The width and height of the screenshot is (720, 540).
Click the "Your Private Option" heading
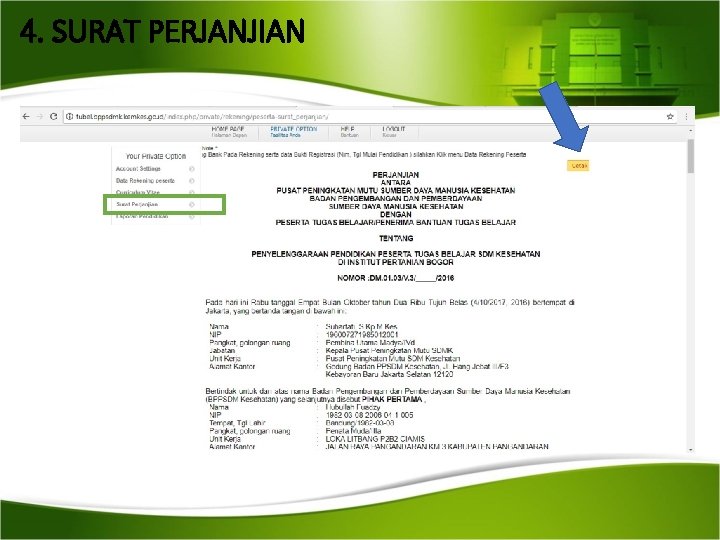tap(156, 156)
